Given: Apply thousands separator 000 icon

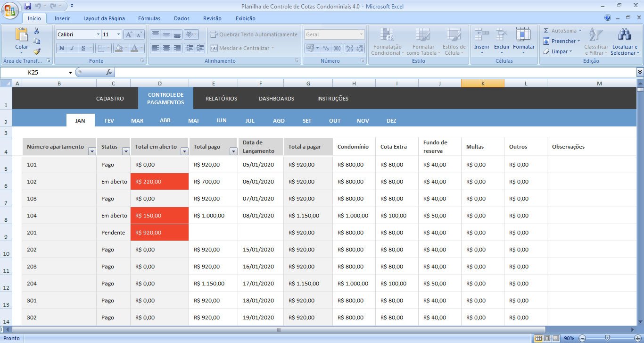Looking at the screenshot, I should (x=337, y=48).
